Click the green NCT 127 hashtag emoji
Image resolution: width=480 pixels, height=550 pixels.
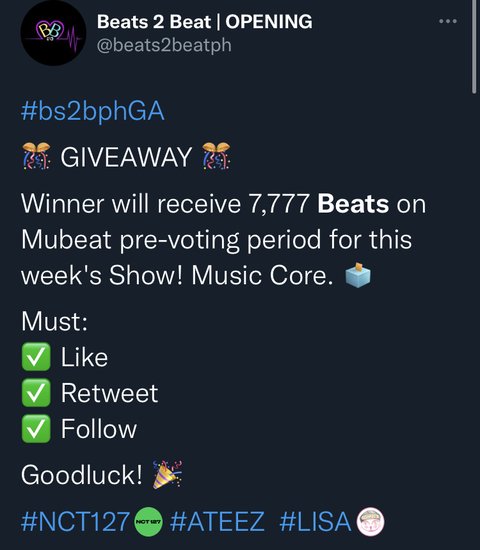tap(148, 522)
